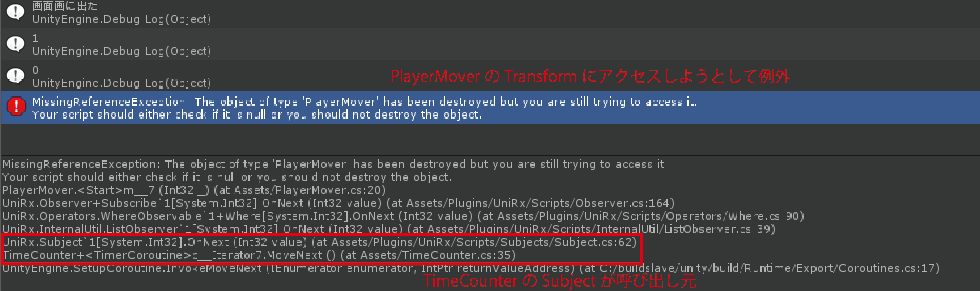Click the info icon next to log message '0'
The height and width of the screenshot is (291, 980).
[x=16, y=75]
